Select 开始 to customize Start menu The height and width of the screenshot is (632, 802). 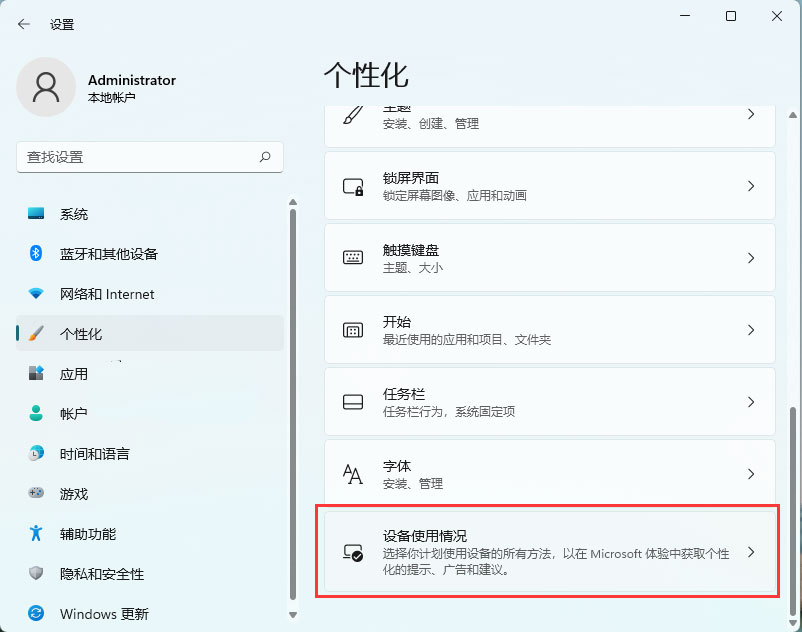coord(548,329)
